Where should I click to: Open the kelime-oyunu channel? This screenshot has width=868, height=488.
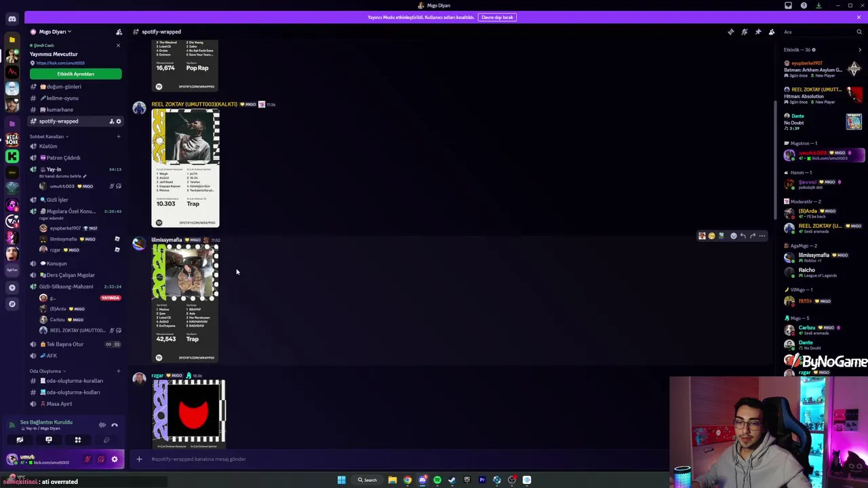click(75, 98)
